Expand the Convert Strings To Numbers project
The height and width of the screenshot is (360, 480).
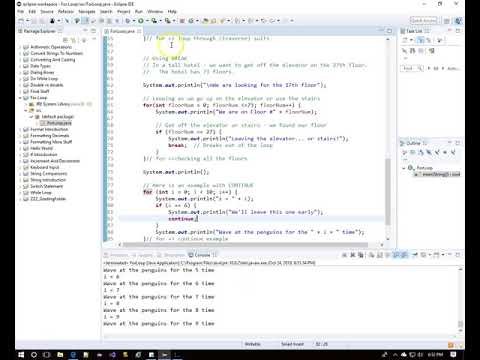20,54
